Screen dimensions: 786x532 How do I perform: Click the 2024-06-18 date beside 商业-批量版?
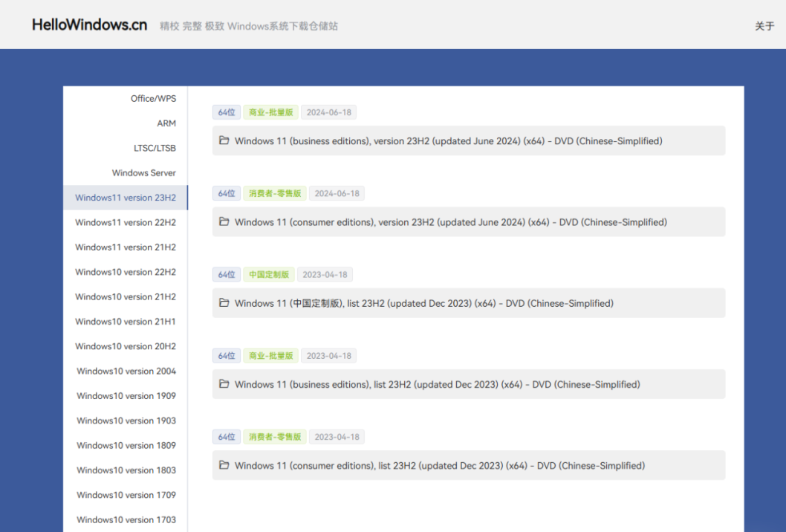329,112
